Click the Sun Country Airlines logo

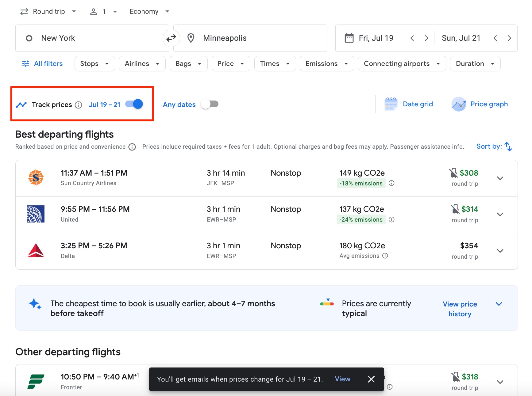pos(36,178)
